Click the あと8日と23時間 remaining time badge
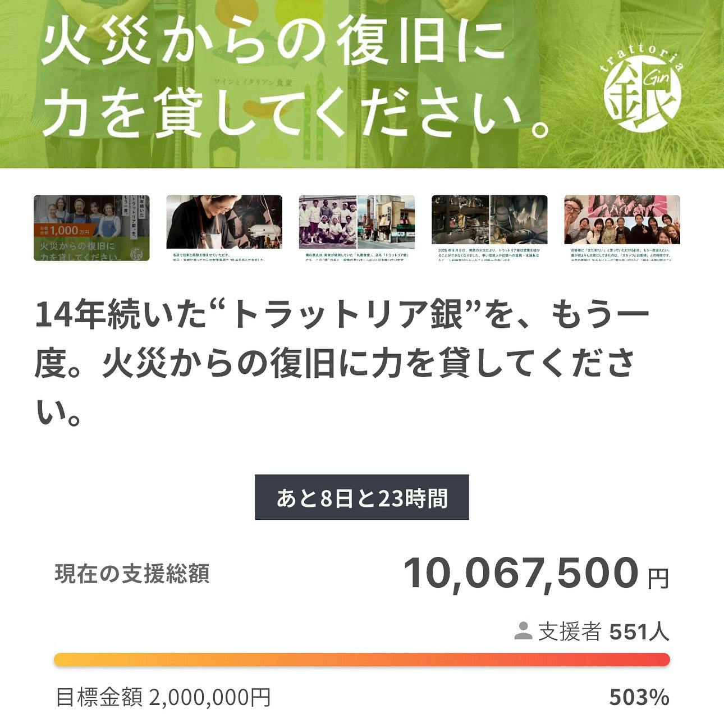The width and height of the screenshot is (724, 728). [x=361, y=497]
